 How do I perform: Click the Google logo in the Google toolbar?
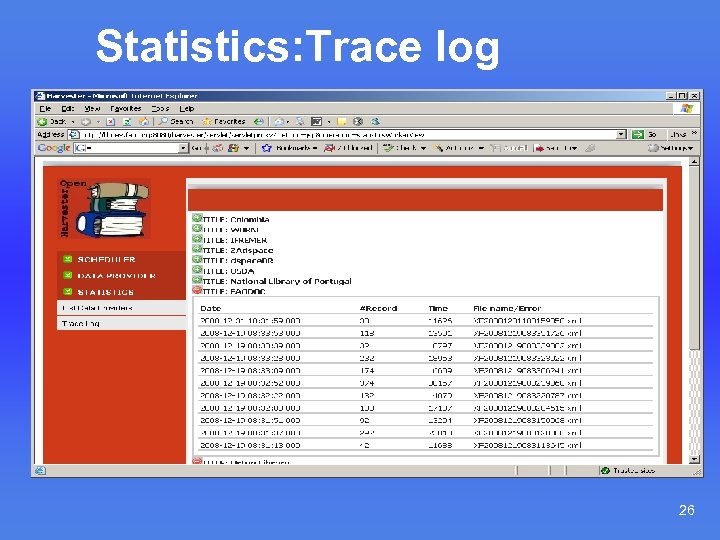[x=54, y=148]
